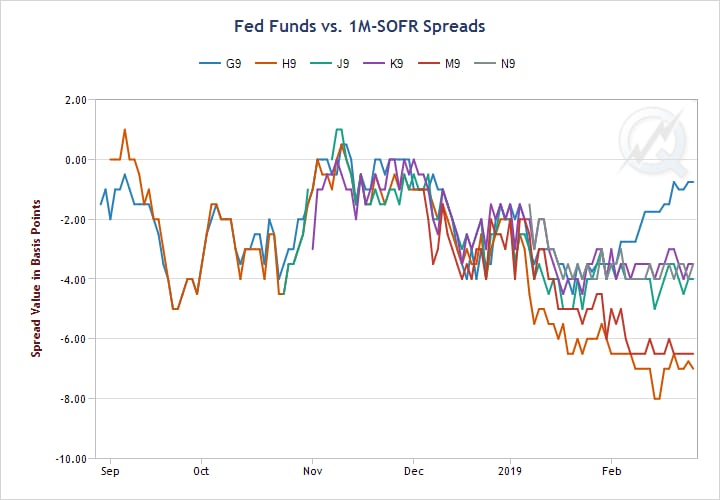
Task: Click the 0.00 y-axis tick label
Action: [73, 160]
